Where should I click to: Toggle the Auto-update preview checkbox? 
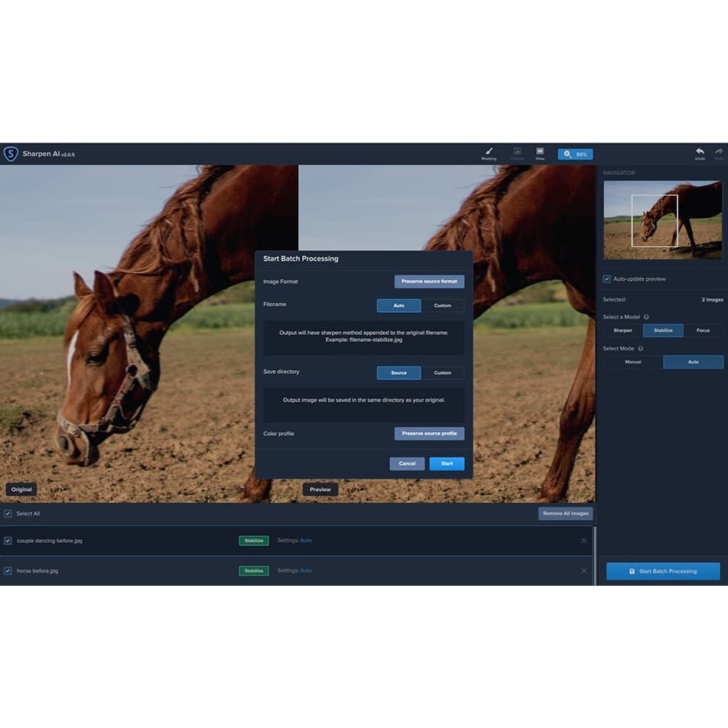coord(606,279)
